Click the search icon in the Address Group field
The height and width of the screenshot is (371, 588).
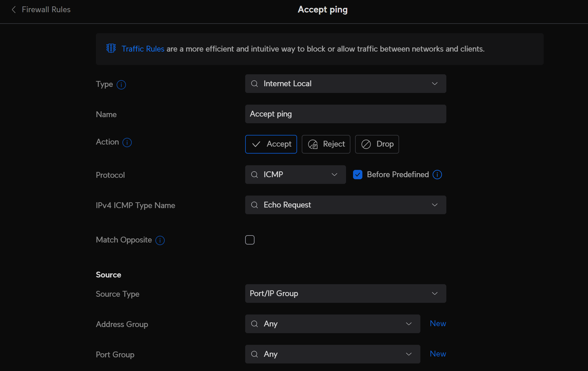[x=254, y=324]
